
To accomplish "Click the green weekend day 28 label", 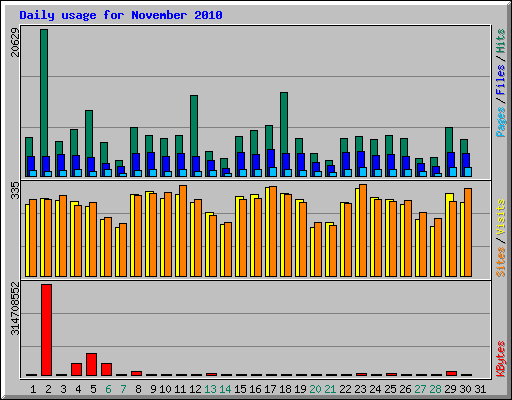I will 435,389.
